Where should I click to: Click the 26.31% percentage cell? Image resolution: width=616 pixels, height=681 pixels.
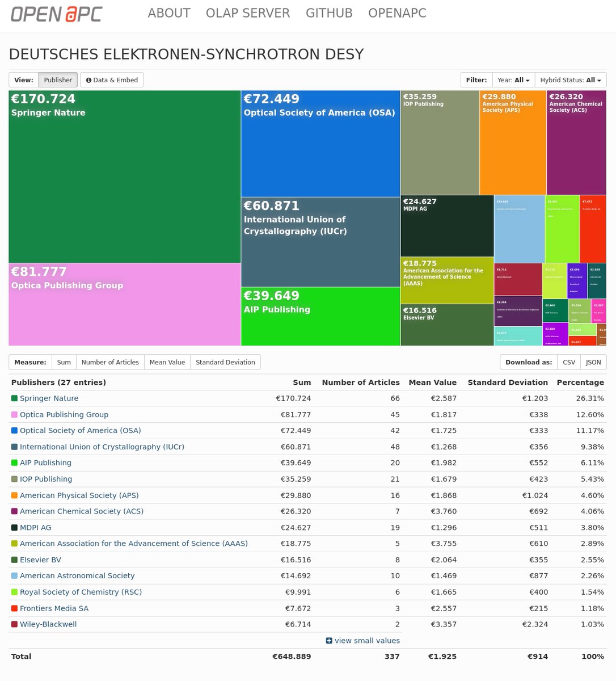(590, 398)
